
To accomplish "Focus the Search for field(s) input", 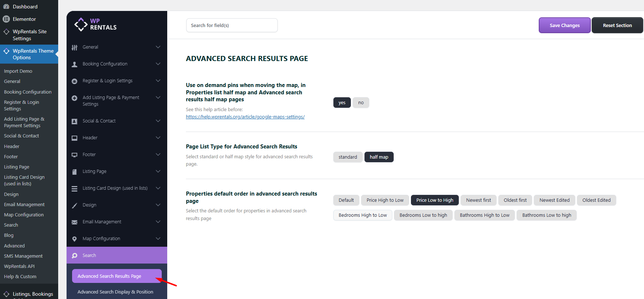I will coord(232,26).
